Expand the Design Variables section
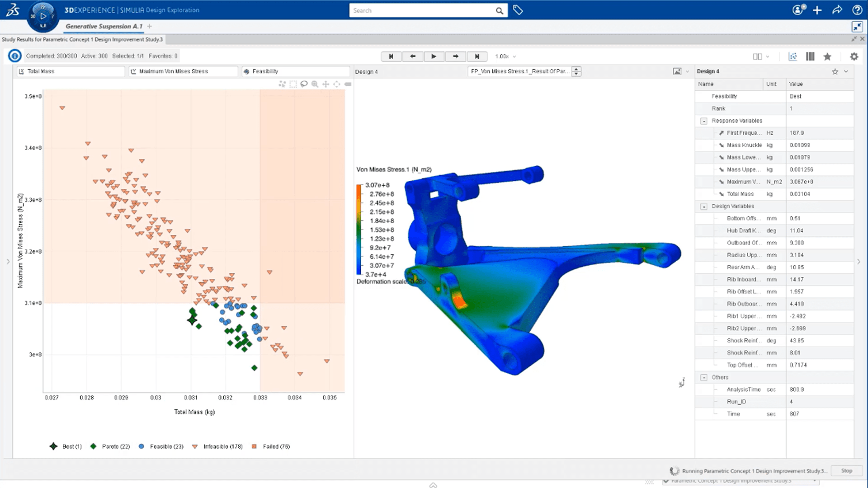The height and width of the screenshot is (488, 868). point(705,206)
